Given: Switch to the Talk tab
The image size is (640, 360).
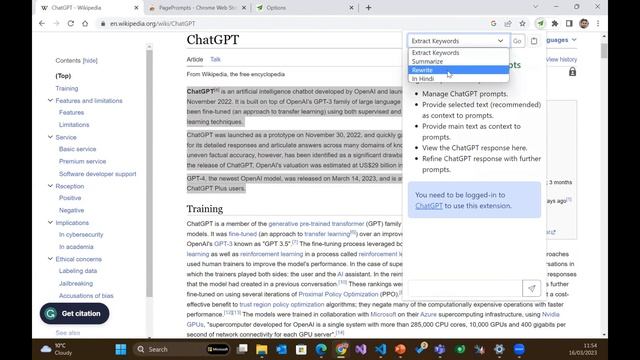Looking at the screenshot, I should (215, 59).
